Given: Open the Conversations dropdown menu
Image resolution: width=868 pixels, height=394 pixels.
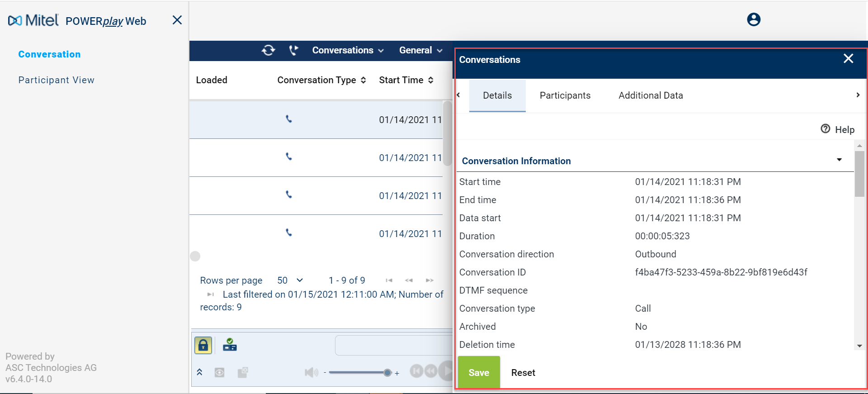Looking at the screenshot, I should [348, 50].
